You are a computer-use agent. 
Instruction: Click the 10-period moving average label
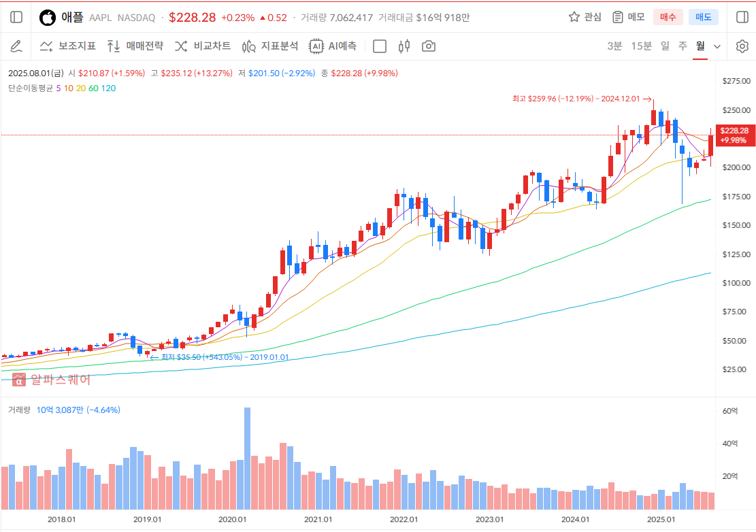point(69,88)
